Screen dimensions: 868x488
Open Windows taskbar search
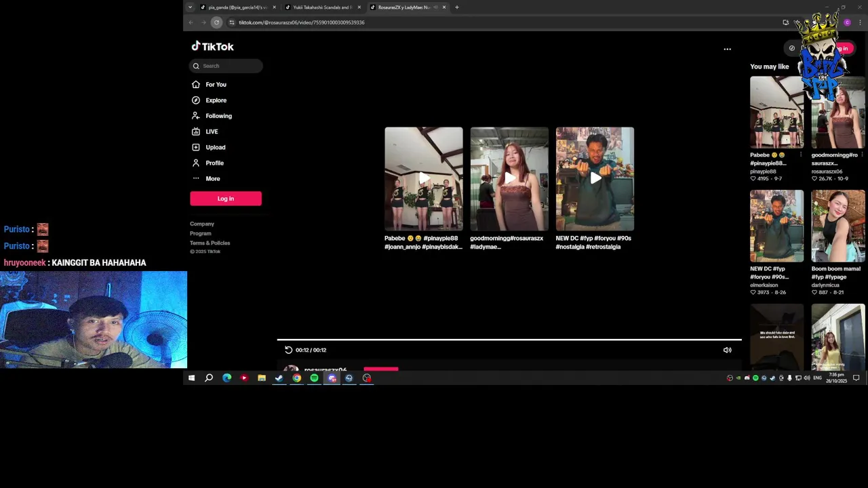click(209, 378)
